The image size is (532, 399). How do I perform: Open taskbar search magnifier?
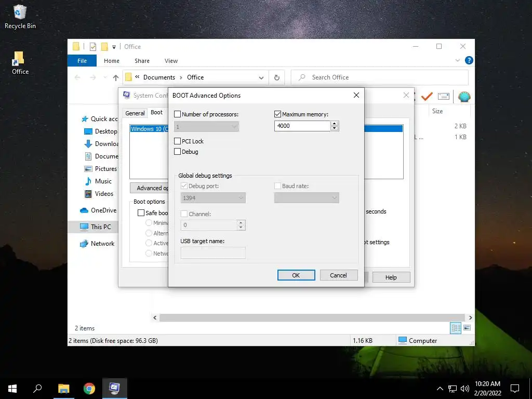37,389
